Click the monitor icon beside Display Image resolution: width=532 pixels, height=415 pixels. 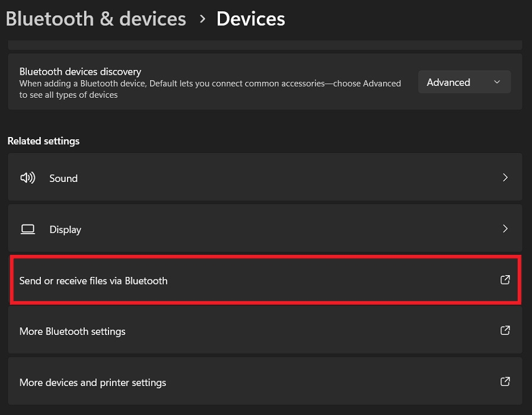pyautogui.click(x=27, y=228)
